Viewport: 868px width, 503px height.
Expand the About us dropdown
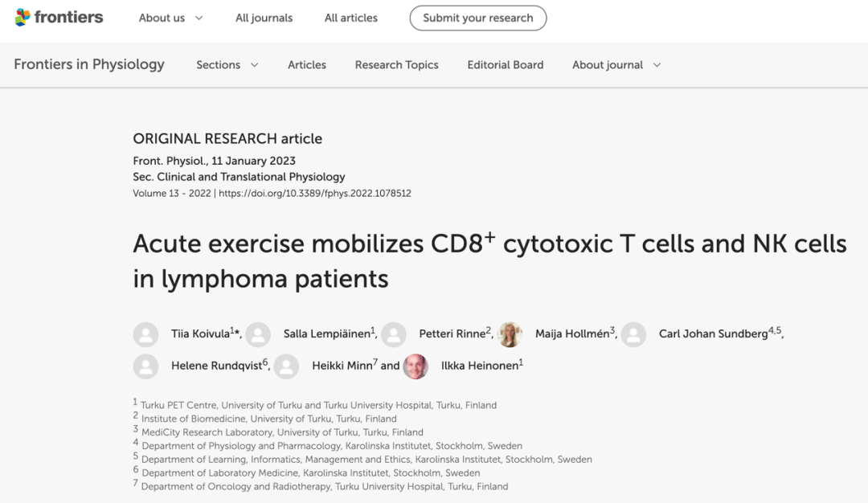pyautogui.click(x=170, y=18)
